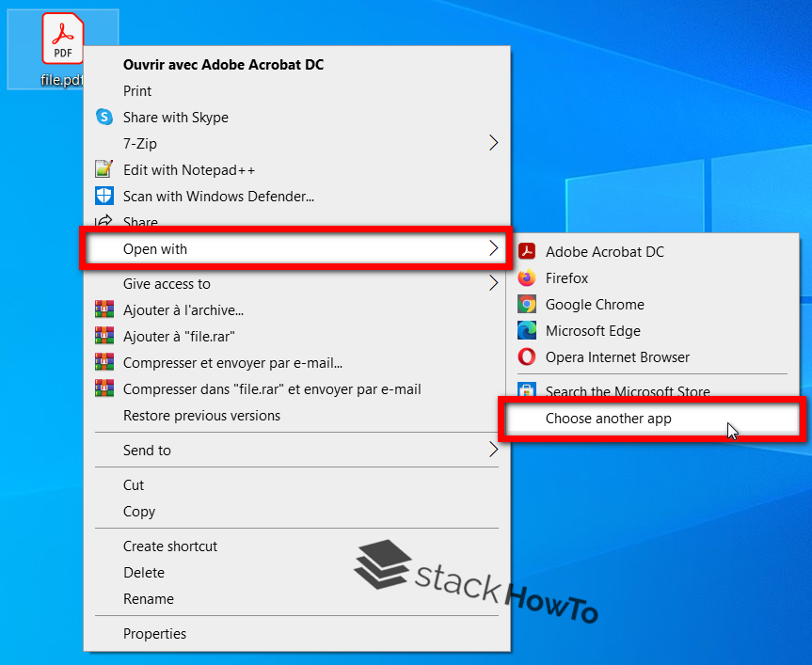Expand the Send to submenu
Image resolution: width=812 pixels, height=665 pixels.
[x=148, y=451]
